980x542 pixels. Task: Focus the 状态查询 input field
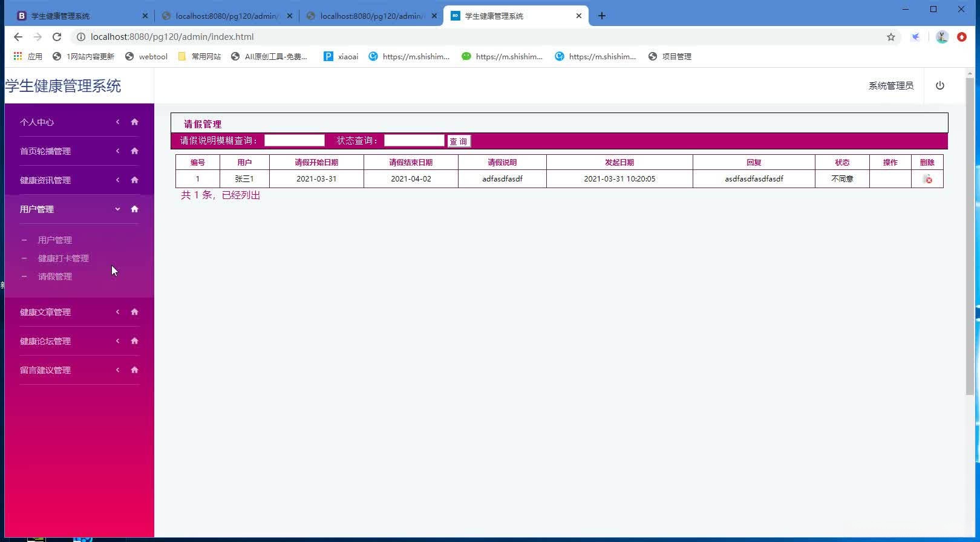pos(414,140)
